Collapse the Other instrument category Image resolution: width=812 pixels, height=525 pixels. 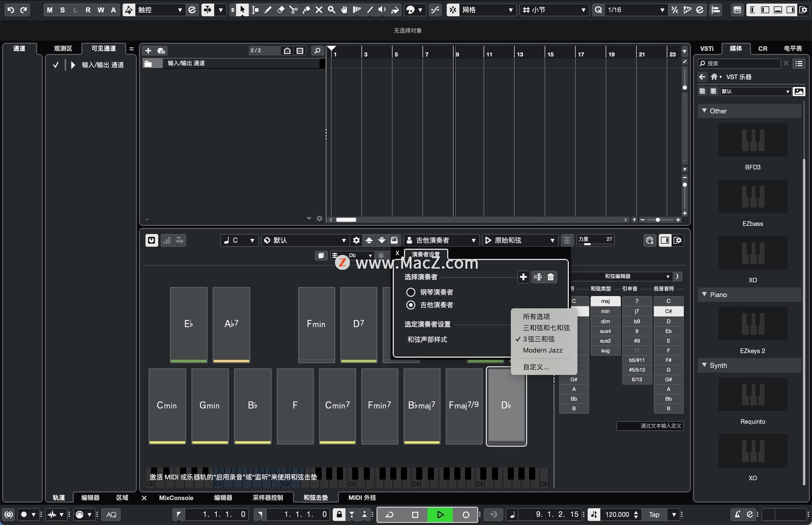pos(704,111)
